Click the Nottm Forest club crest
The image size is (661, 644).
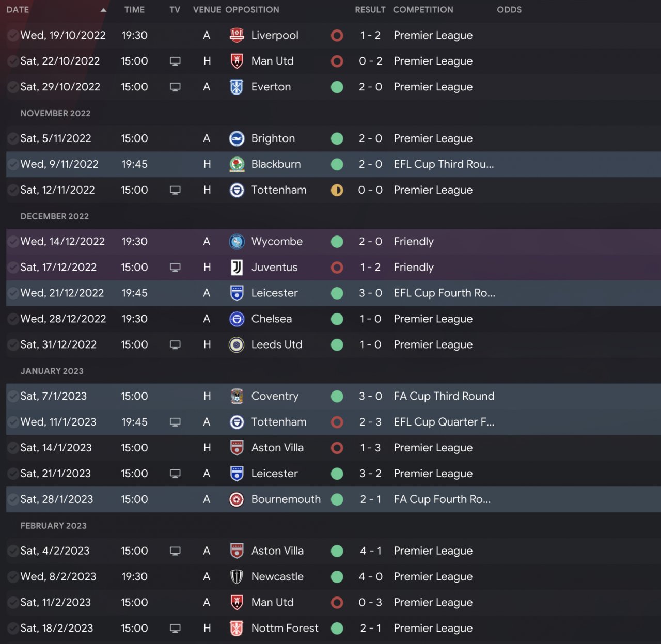(237, 629)
